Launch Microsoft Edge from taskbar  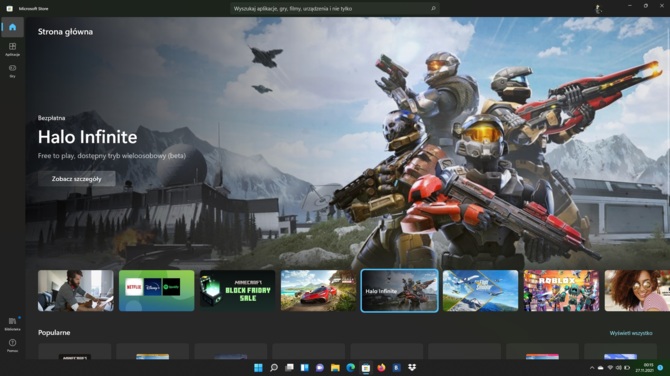(351, 367)
